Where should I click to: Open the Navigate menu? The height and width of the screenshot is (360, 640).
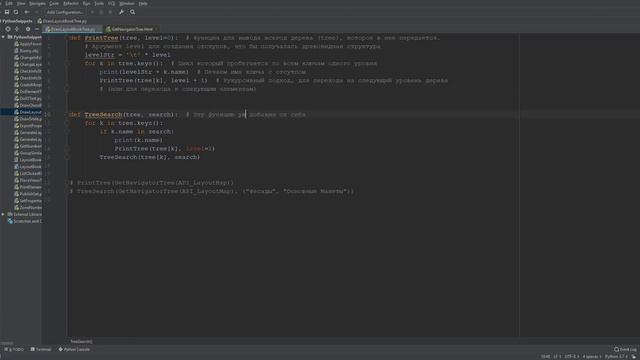[37, 4]
